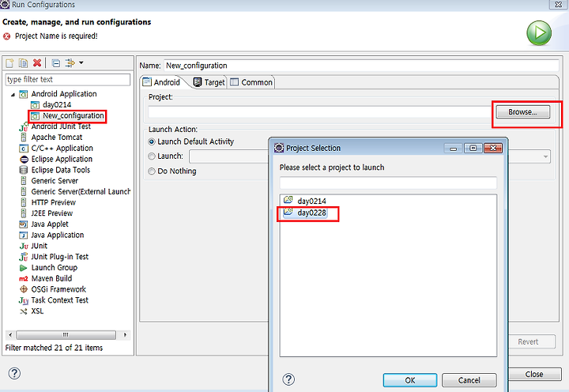Click the project search field in Project Selection
Viewport: 569px width, 392px height.
(388, 183)
